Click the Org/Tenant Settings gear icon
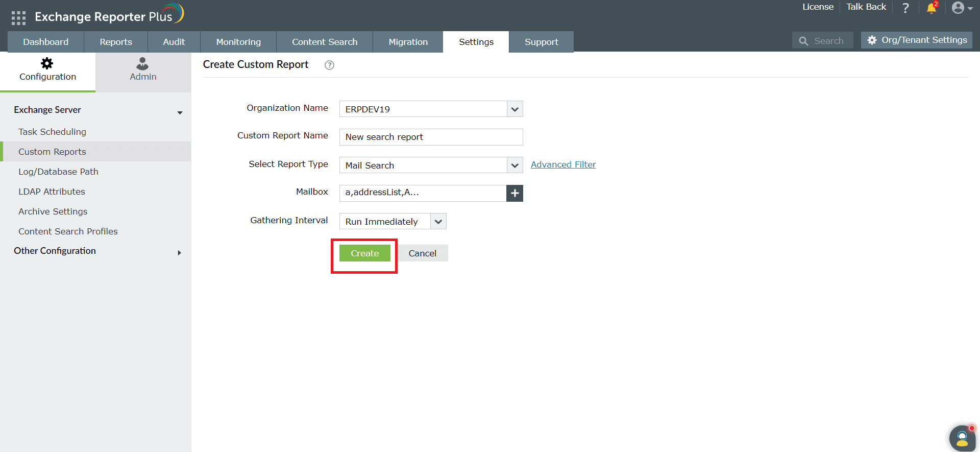Image resolution: width=980 pixels, height=452 pixels. click(x=872, y=40)
